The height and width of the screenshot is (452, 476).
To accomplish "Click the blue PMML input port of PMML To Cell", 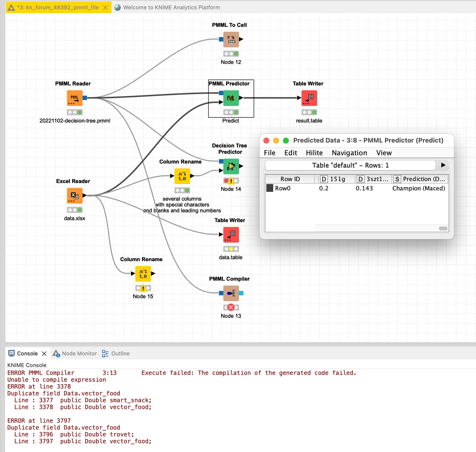I will point(221,39).
